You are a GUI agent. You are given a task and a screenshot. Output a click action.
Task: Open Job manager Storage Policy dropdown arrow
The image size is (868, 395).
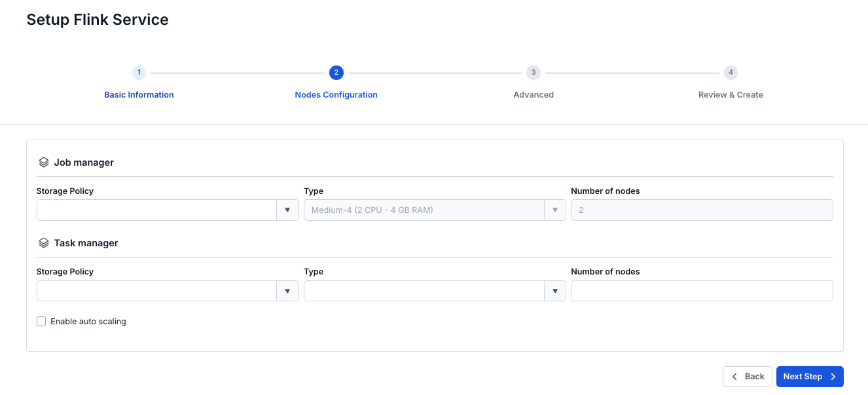point(287,210)
